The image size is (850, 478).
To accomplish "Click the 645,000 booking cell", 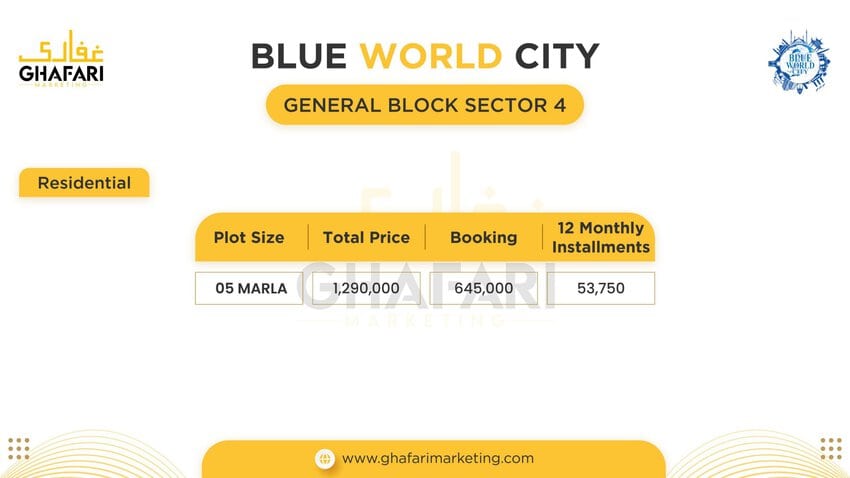I will pyautogui.click(x=484, y=288).
